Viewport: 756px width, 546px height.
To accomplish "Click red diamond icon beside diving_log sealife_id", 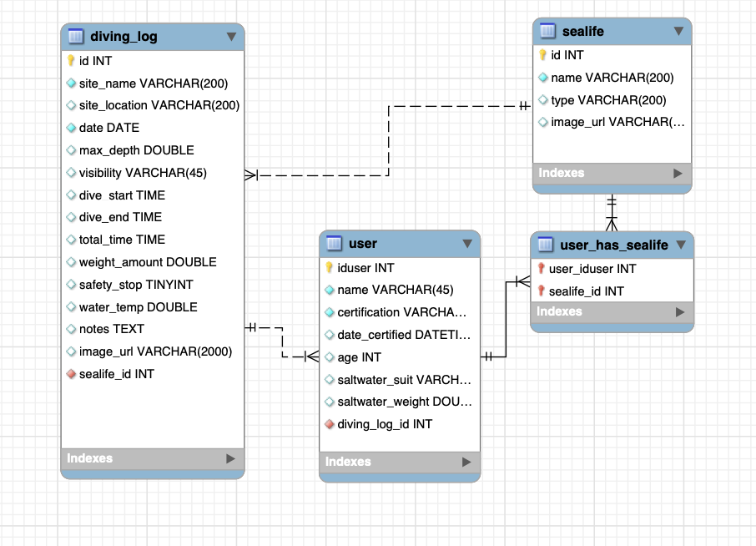I will 72,374.
